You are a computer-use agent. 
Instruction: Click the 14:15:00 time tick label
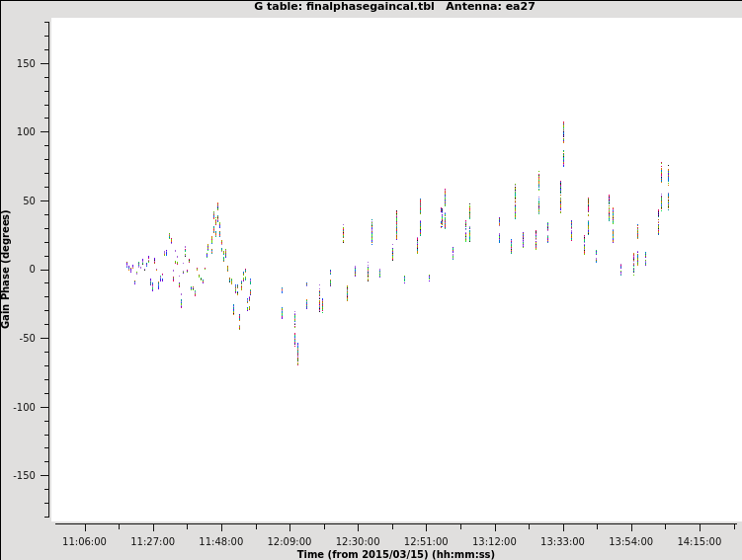[700, 541]
